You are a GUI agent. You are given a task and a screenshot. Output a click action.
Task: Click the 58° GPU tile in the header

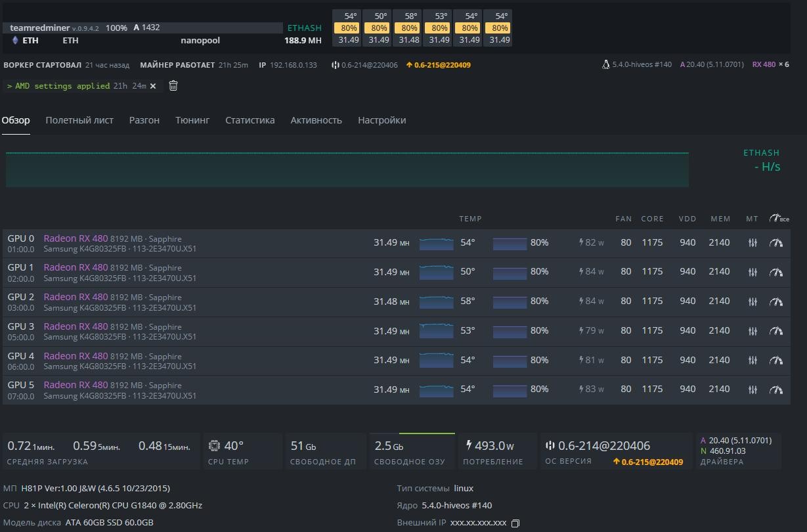coord(409,28)
